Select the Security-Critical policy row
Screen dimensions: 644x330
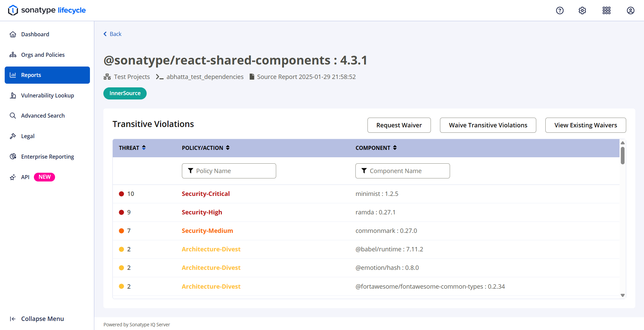(366, 194)
